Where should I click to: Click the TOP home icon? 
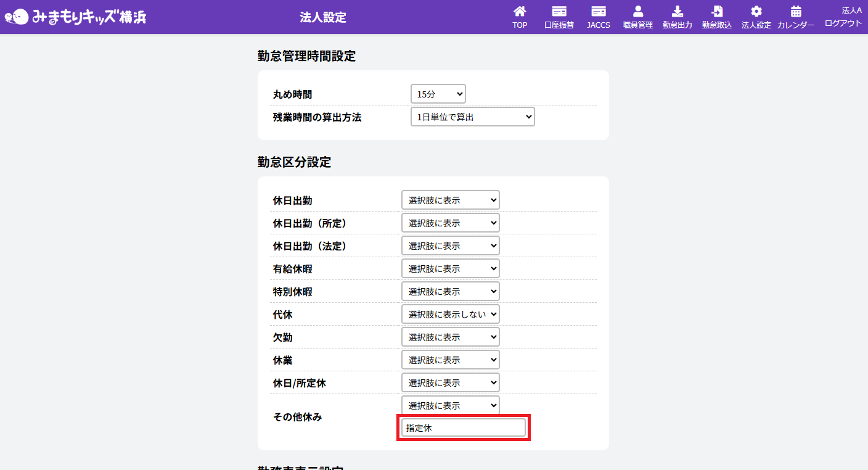(520, 11)
